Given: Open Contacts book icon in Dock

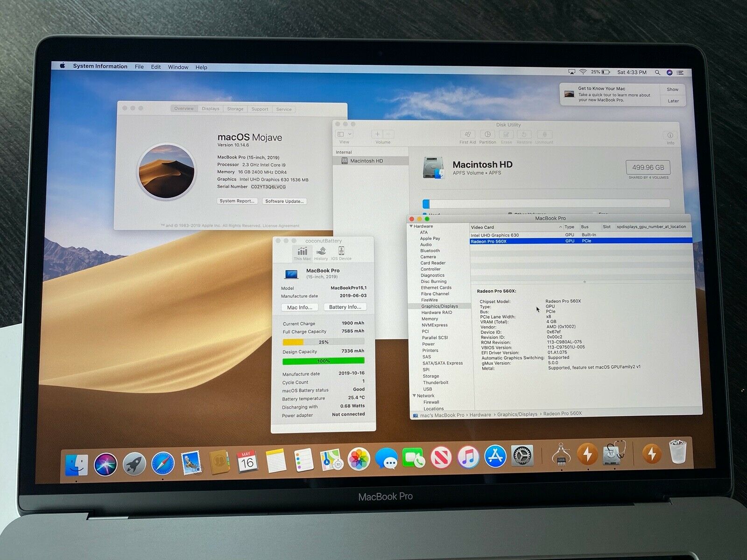Looking at the screenshot, I should pos(219,463).
